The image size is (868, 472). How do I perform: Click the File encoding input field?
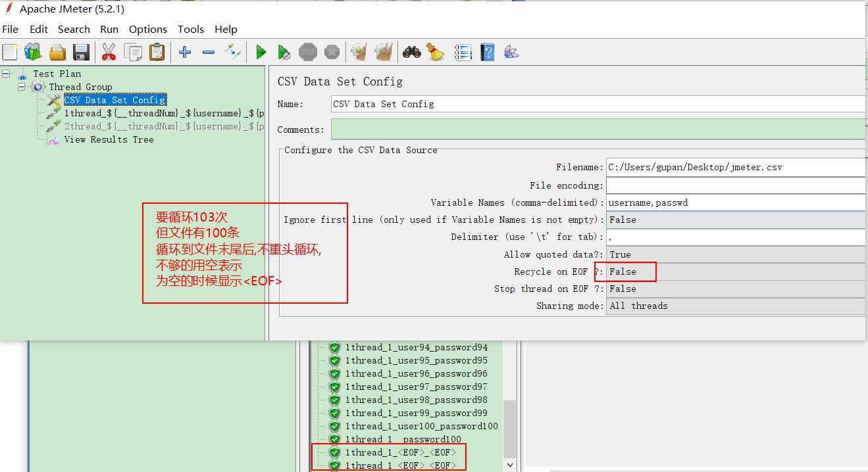click(x=735, y=185)
